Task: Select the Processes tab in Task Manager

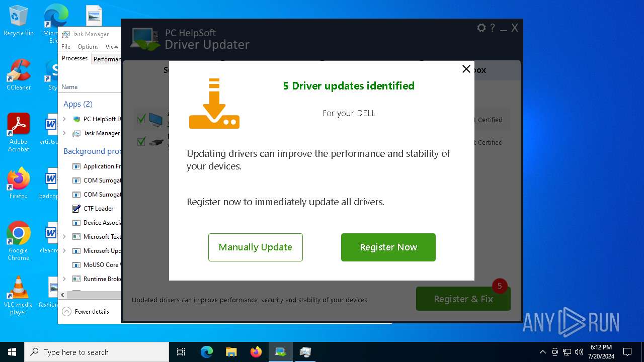Action: pos(74,59)
